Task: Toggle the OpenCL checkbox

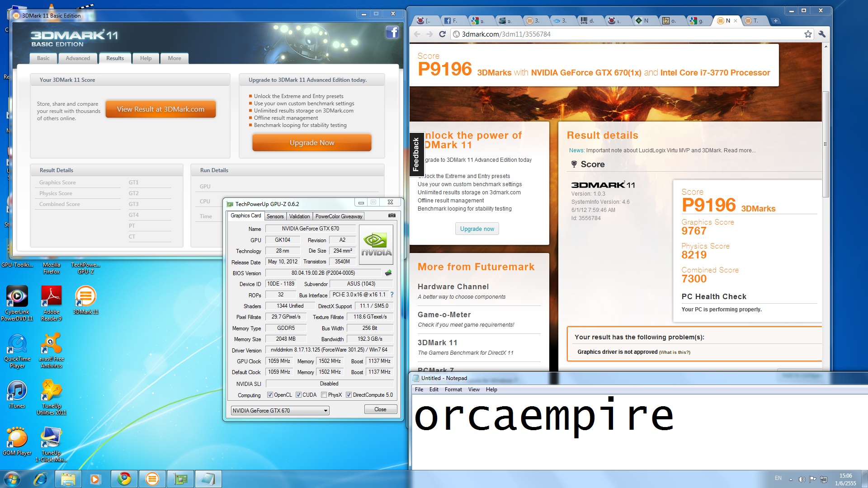Action: [x=270, y=395]
